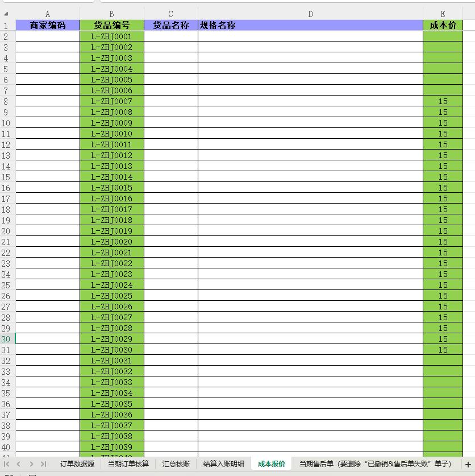Open the 订单数据源 sheet tab
Viewport: 475px width, 476px height.
click(x=77, y=464)
